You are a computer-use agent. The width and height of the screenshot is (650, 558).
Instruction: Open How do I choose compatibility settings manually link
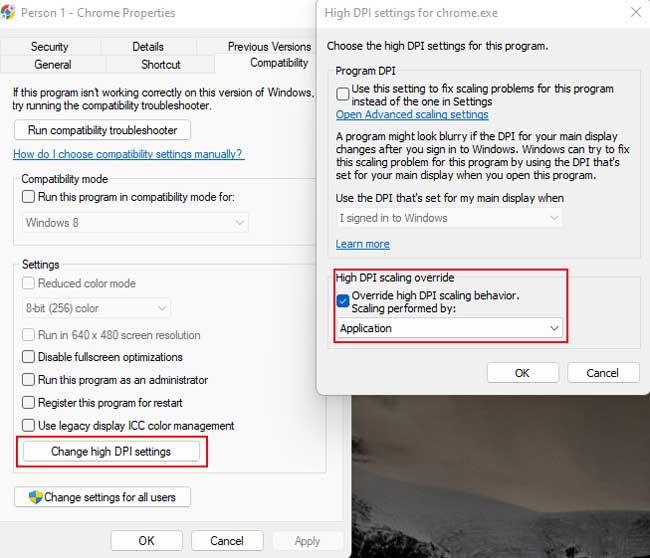click(128, 154)
